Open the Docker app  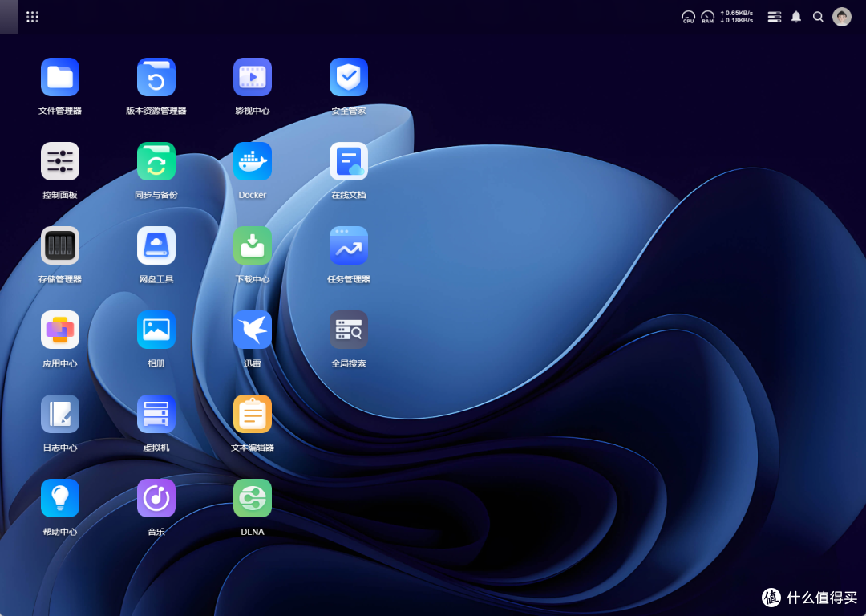tap(253, 161)
